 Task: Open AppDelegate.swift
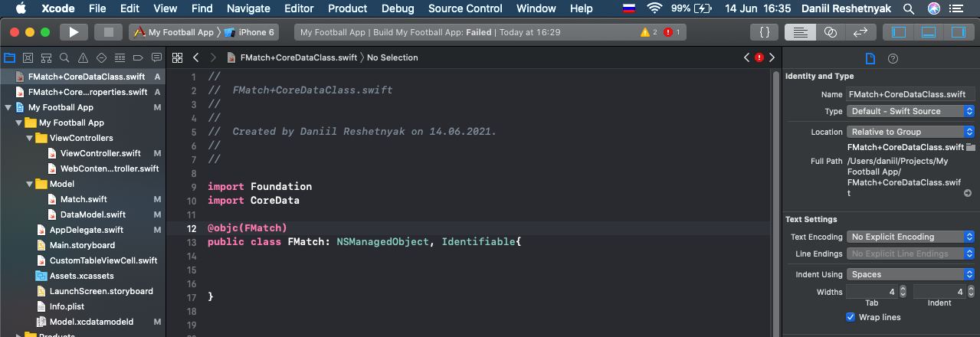tap(80, 230)
